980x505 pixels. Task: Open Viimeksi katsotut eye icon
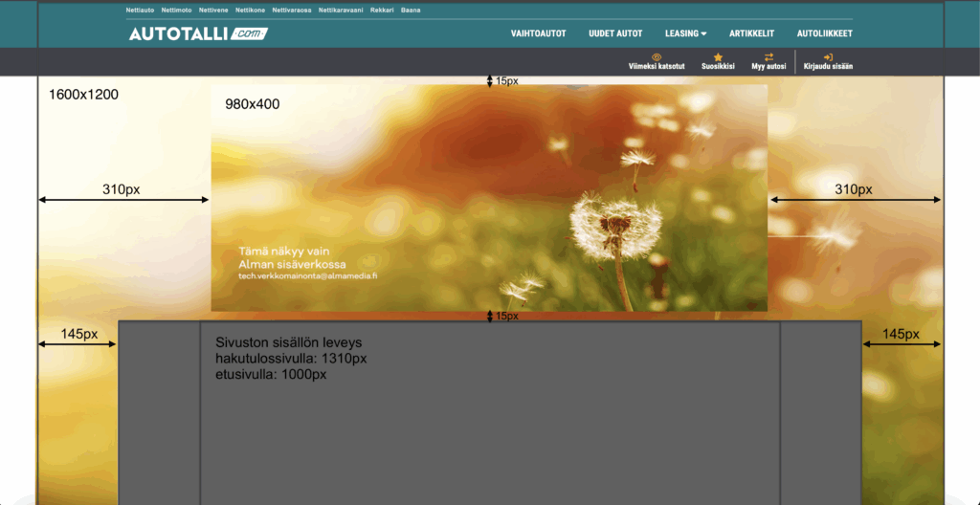657,57
